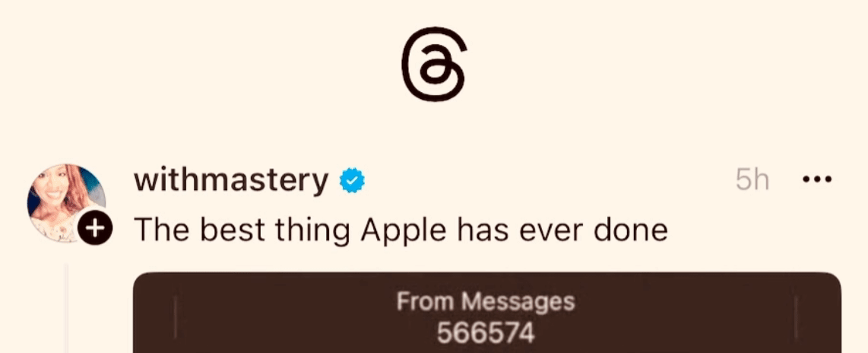The height and width of the screenshot is (353, 868).
Task: Tap the From Messages label
Action: 486,301
